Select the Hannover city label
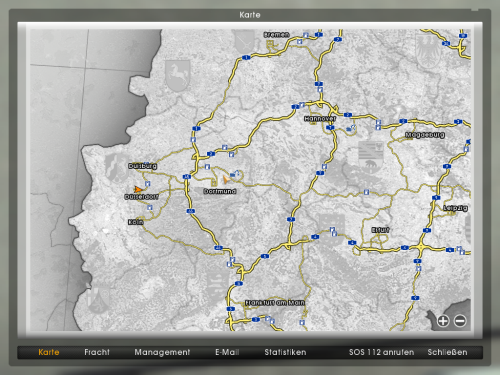 point(320,119)
